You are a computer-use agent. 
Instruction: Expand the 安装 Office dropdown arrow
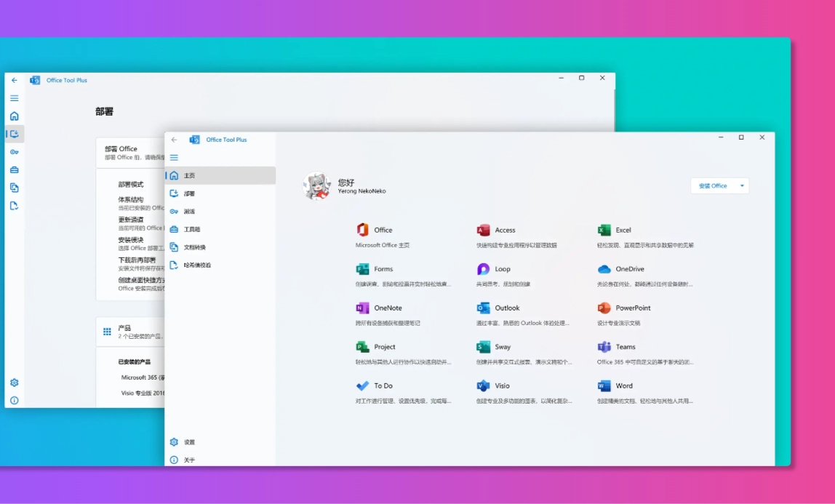click(742, 185)
